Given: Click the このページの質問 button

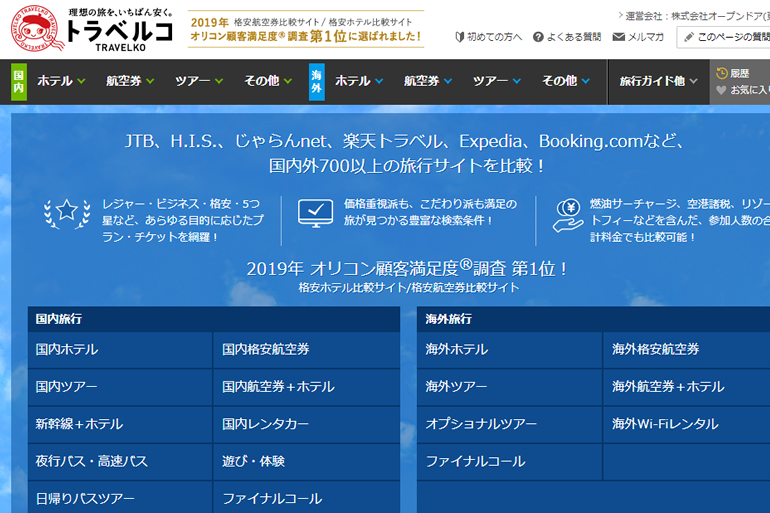Looking at the screenshot, I should click(723, 37).
